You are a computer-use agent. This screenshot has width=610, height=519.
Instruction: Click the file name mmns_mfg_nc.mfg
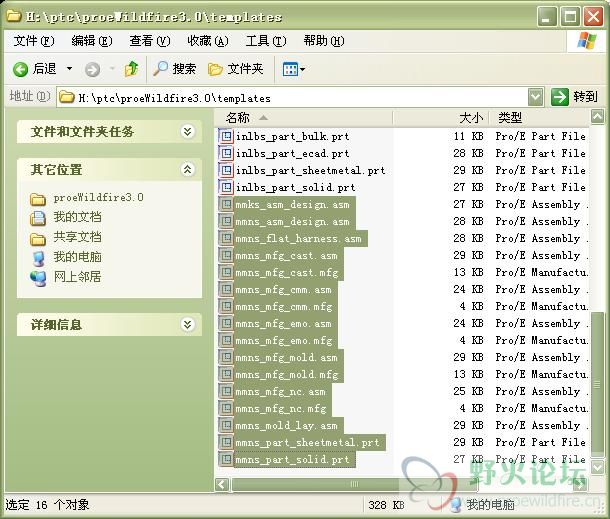coord(280,409)
